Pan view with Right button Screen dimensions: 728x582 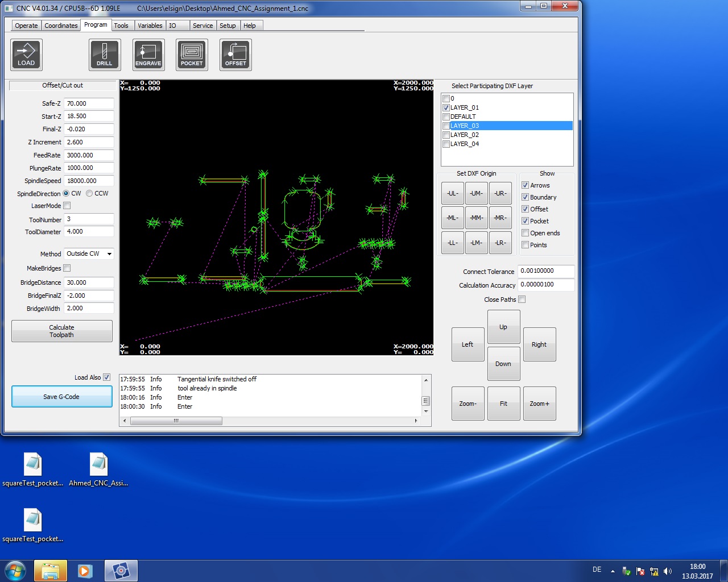(539, 344)
